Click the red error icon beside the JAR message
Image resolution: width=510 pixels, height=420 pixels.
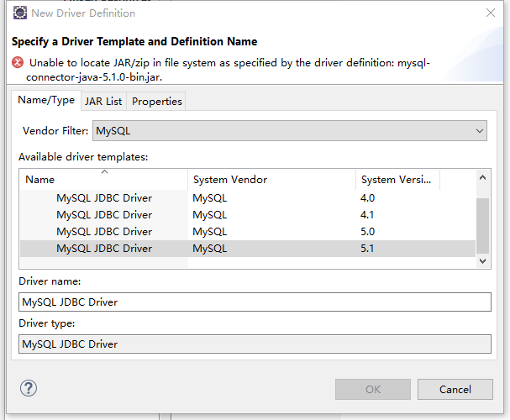(x=18, y=62)
